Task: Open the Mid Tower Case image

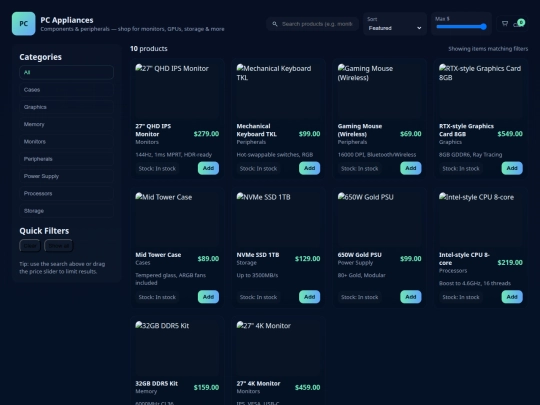Action: click(x=177, y=220)
